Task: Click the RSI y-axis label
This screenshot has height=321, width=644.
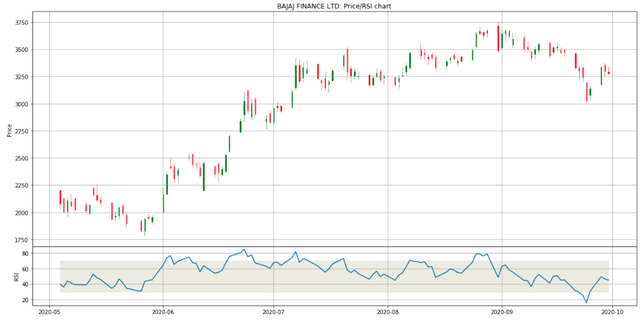Action: [x=16, y=277]
